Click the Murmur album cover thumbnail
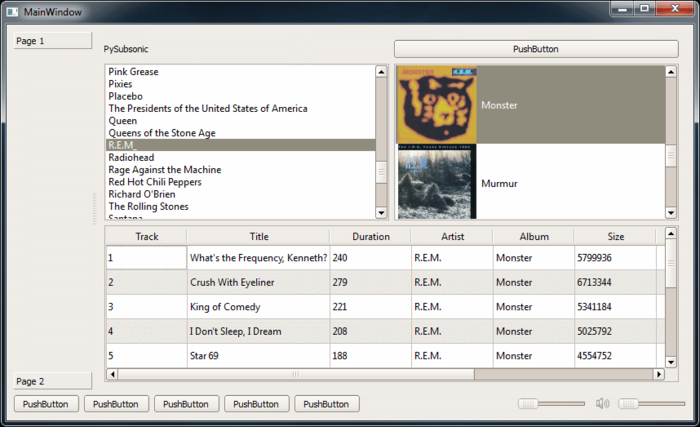This screenshot has width=700, height=427. pyautogui.click(x=437, y=182)
